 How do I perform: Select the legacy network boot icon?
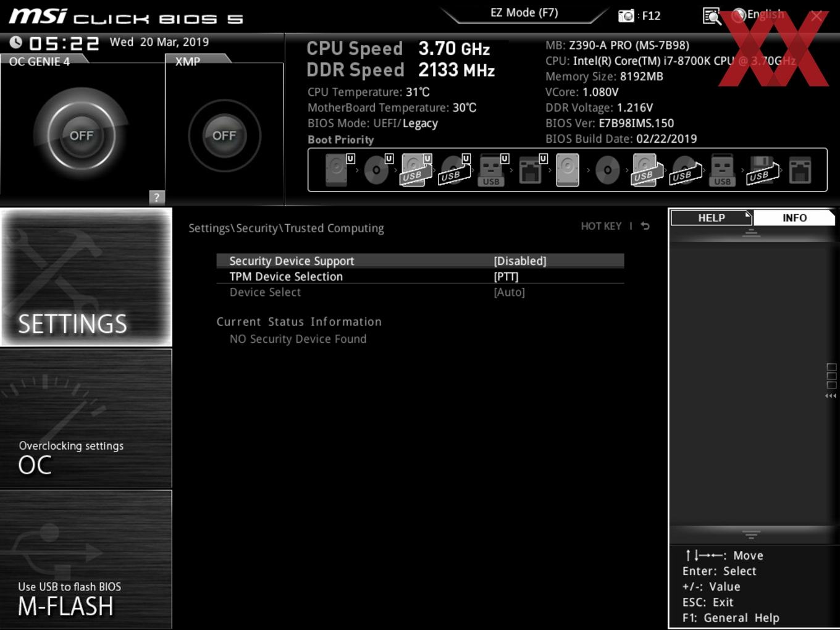[x=800, y=169]
